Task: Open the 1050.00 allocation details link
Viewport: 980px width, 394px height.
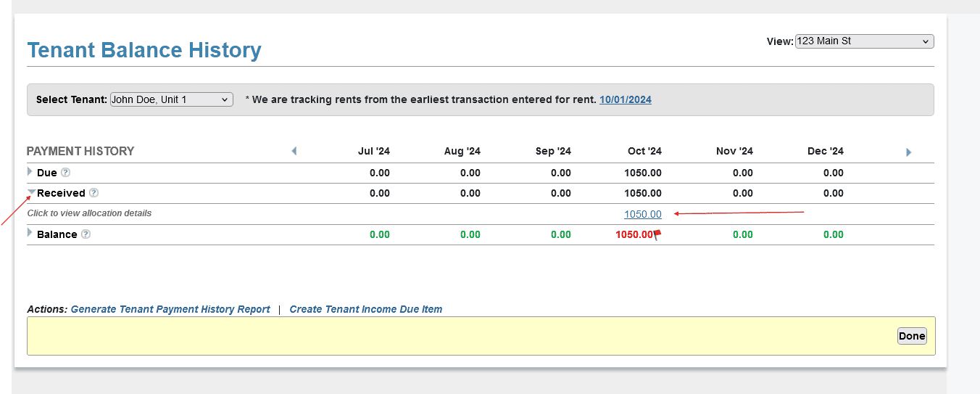Action: [x=642, y=214]
